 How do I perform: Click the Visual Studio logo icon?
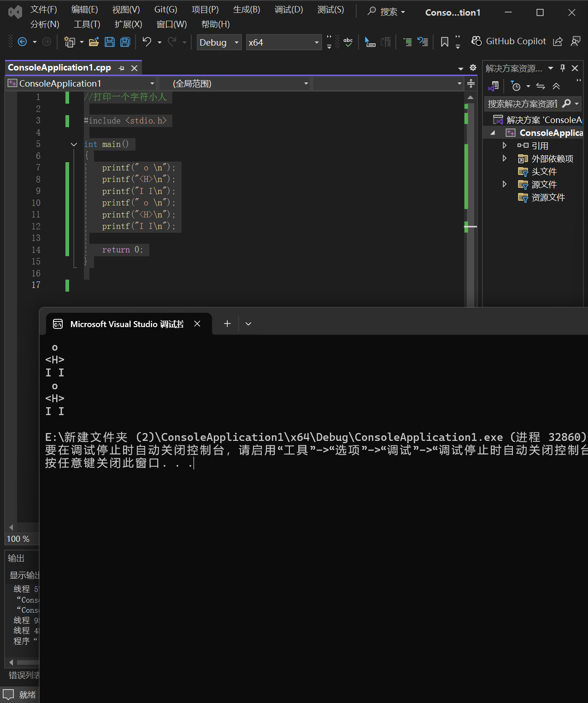(15, 12)
